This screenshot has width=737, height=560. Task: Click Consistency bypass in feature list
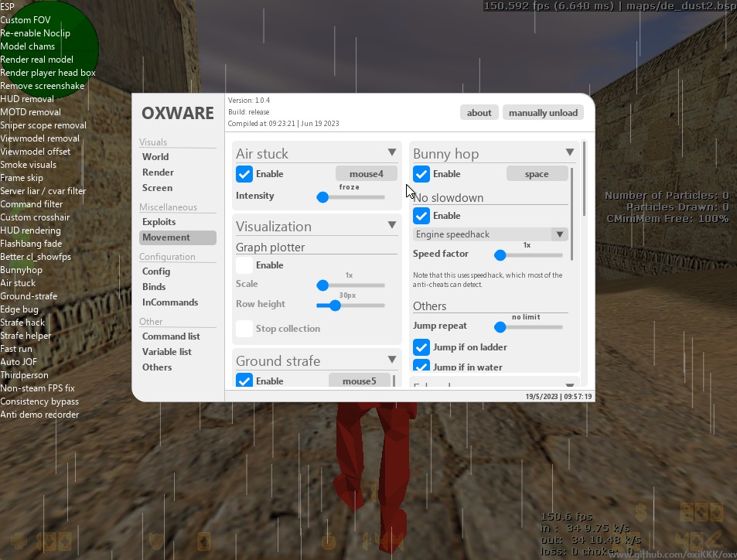click(39, 401)
